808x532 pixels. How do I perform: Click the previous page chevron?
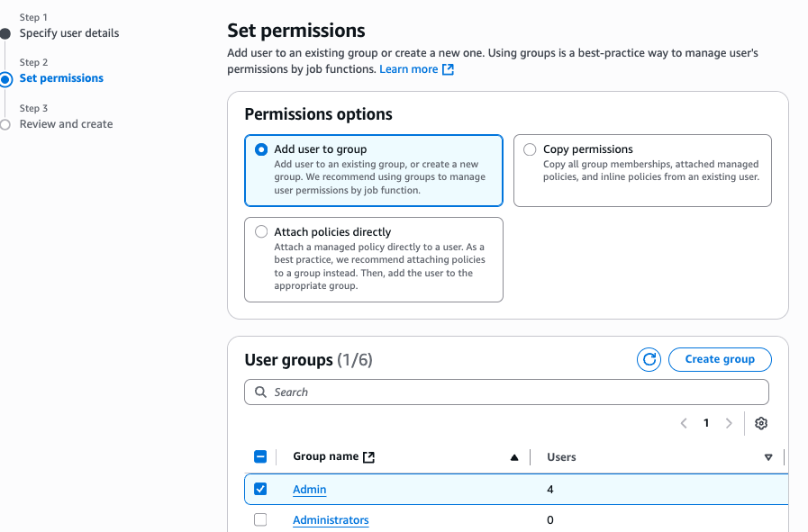684,423
